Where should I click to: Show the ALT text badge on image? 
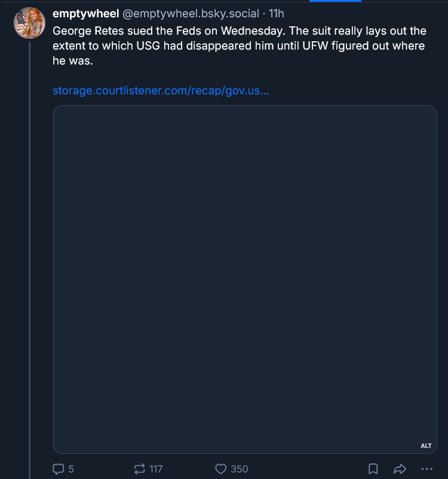coord(426,446)
